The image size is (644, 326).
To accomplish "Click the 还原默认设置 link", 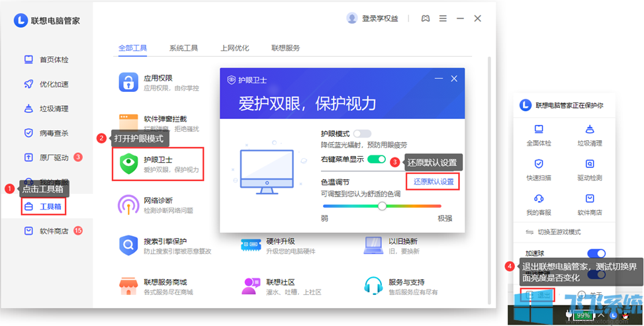I will (434, 181).
